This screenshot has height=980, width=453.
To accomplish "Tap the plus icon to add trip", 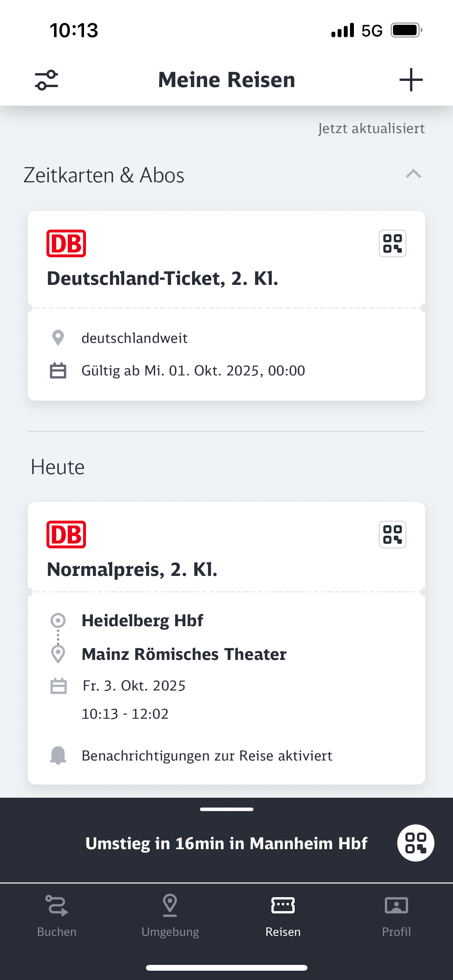I will coord(411,80).
